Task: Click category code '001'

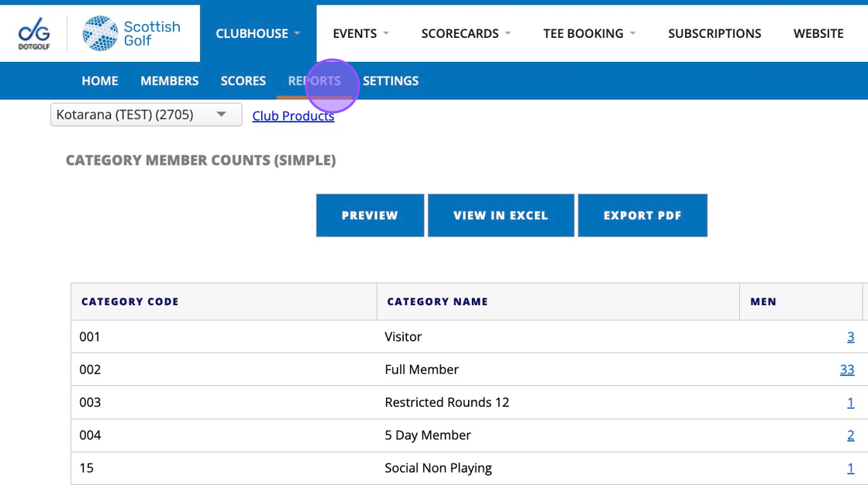Action: coord(90,336)
